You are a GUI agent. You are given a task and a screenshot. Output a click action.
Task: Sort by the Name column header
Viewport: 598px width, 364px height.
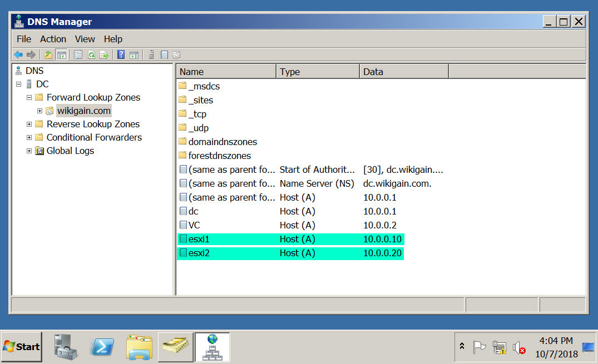click(x=226, y=72)
